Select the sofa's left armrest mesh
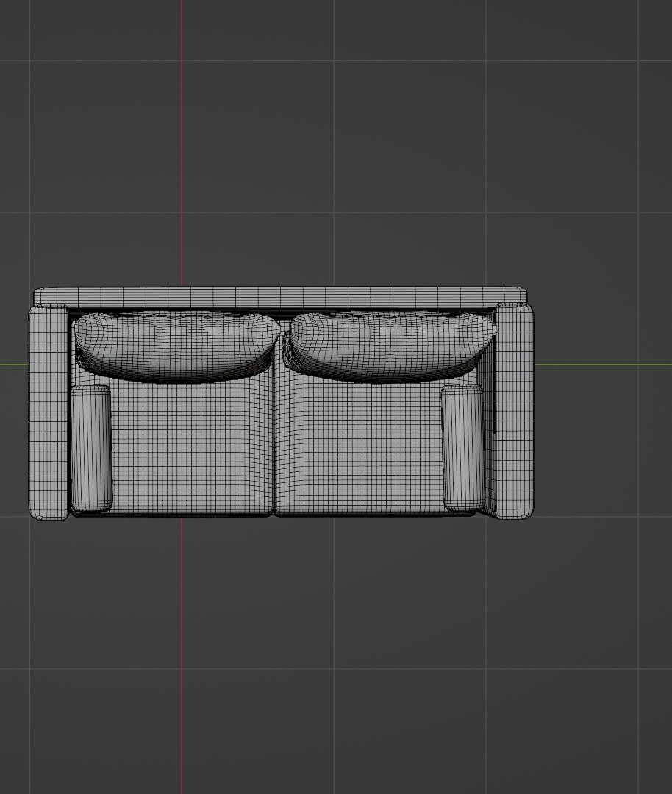 pos(48,412)
